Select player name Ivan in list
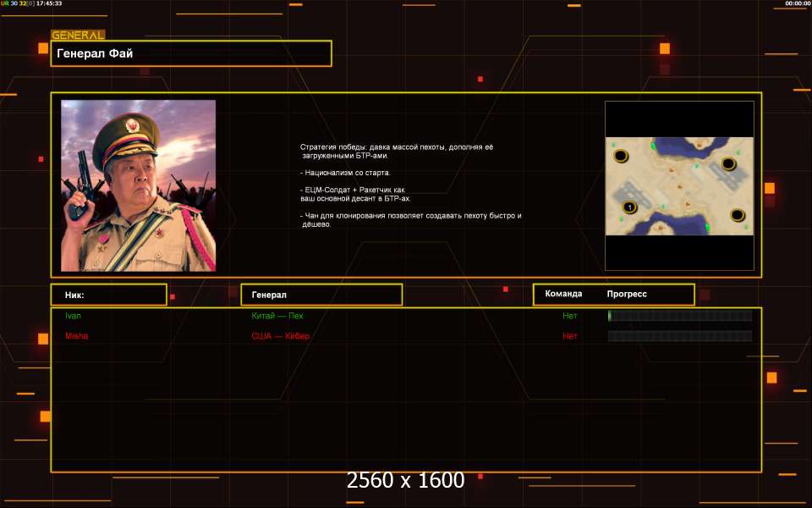The width and height of the screenshot is (812, 508). [x=73, y=316]
